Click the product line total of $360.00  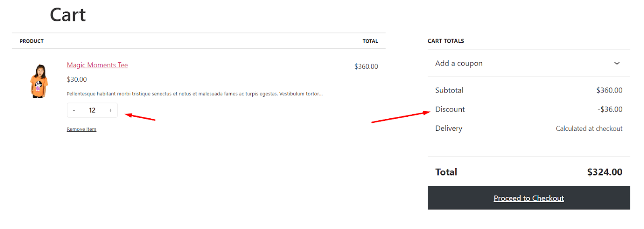366,66
